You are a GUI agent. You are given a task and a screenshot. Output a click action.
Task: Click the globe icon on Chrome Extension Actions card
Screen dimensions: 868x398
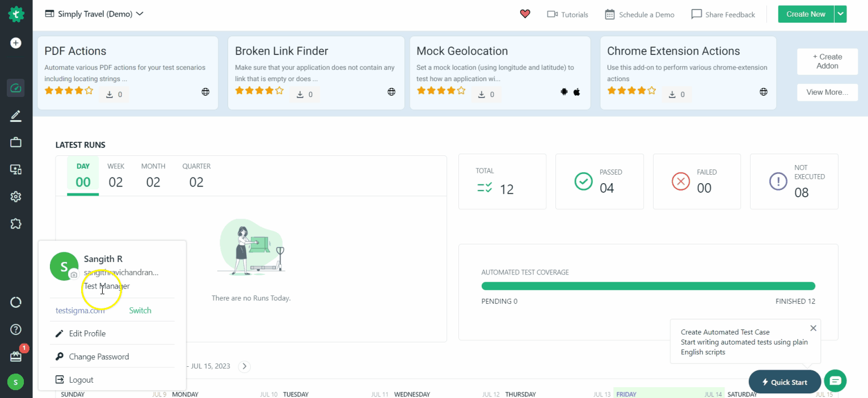click(764, 92)
